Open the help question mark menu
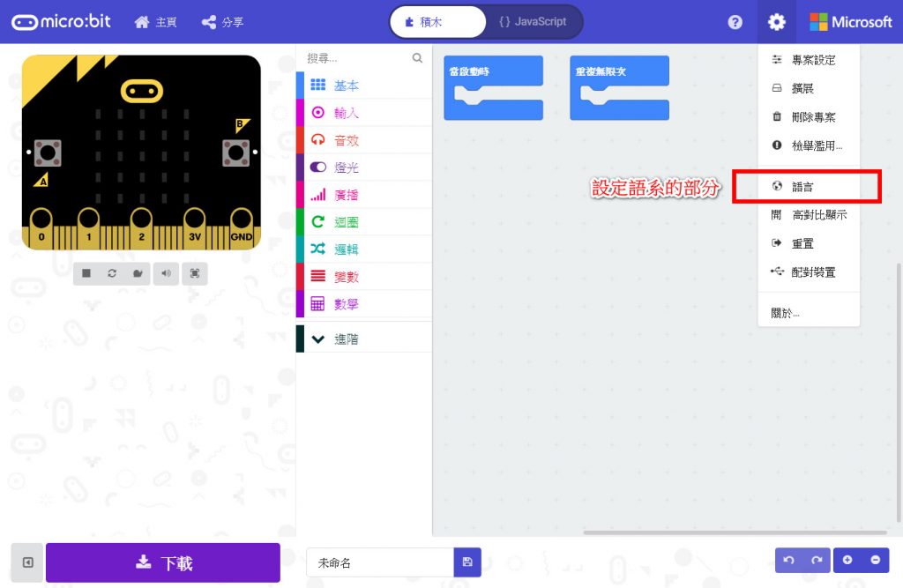 coord(735,22)
